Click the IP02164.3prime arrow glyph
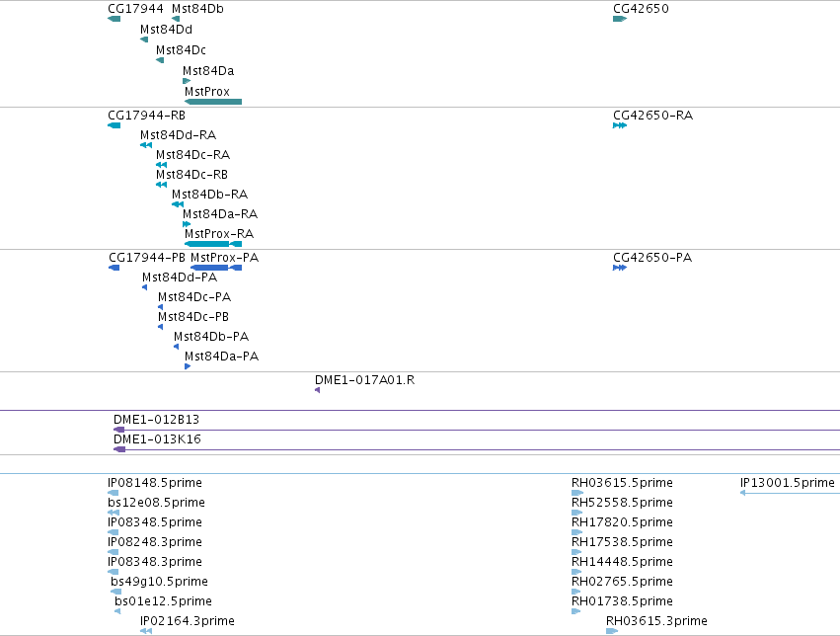This screenshot has height=636, width=840. click(x=146, y=631)
